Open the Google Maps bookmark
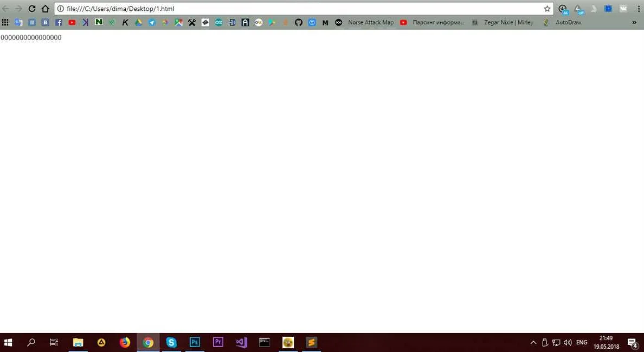 click(178, 23)
